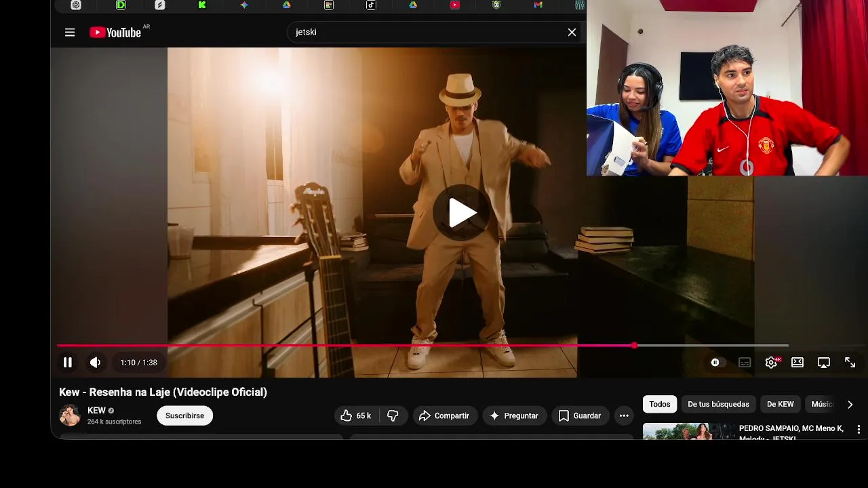Click the 264 k suscriptores text

(114, 422)
